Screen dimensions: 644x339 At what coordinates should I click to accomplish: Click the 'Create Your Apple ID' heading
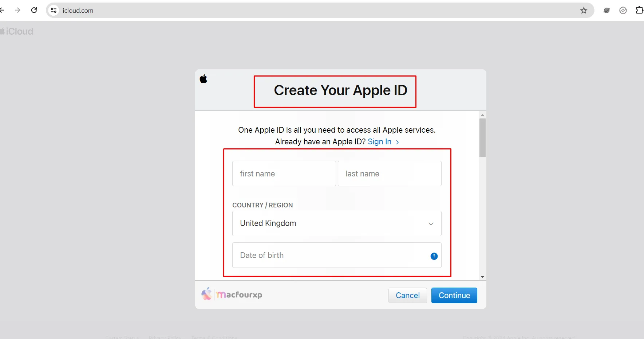tap(340, 90)
